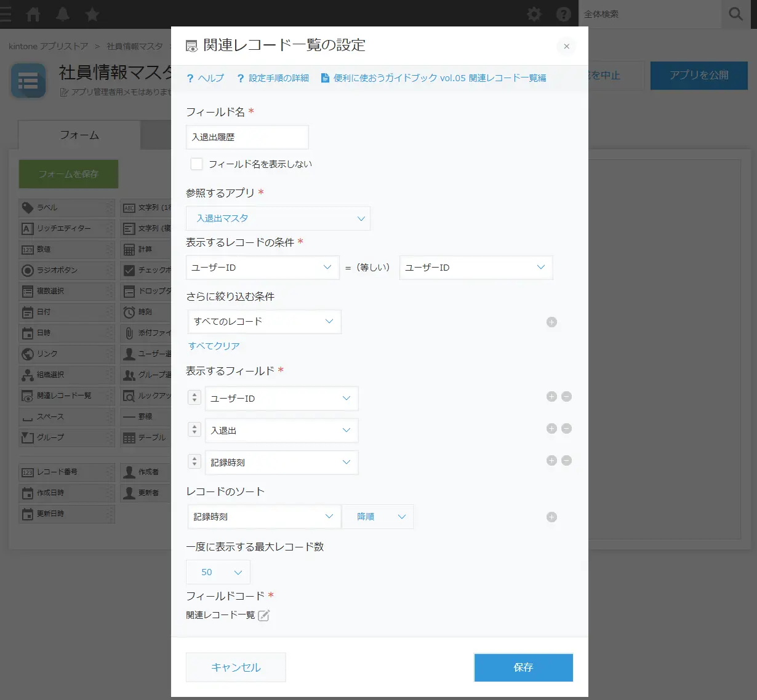Viewport: 757px width, 700px height.
Task: Click the reorder handle for 記録時刻 display field
Action: [194, 462]
